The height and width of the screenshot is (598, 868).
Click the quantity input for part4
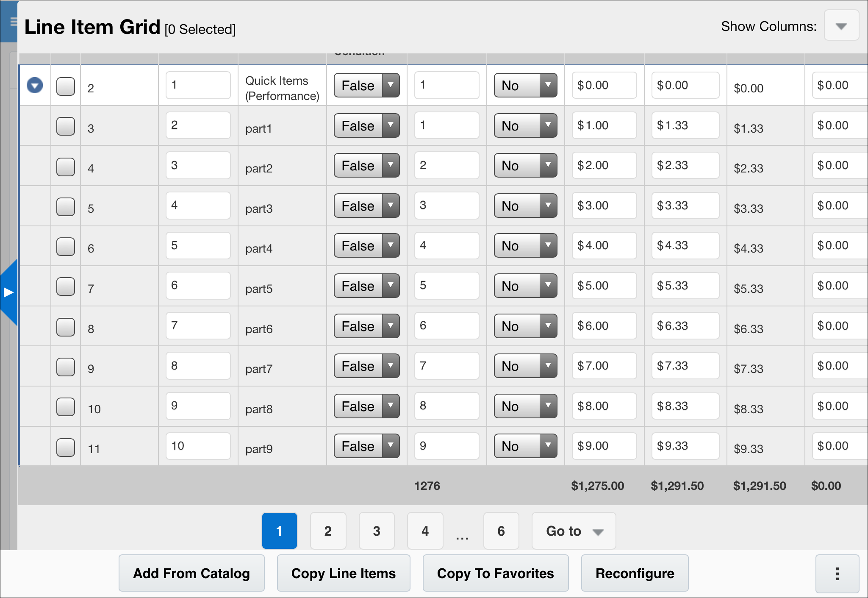coord(446,245)
